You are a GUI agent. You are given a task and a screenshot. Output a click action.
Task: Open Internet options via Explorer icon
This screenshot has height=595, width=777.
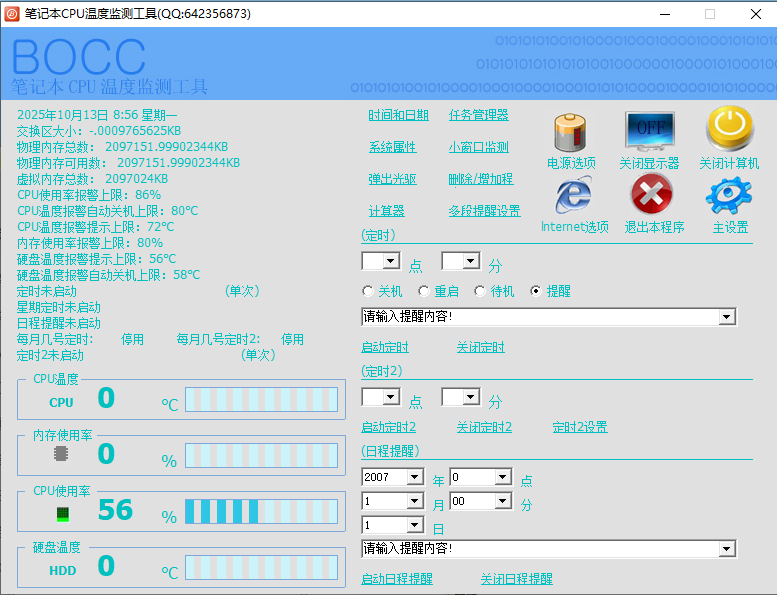coord(573,195)
